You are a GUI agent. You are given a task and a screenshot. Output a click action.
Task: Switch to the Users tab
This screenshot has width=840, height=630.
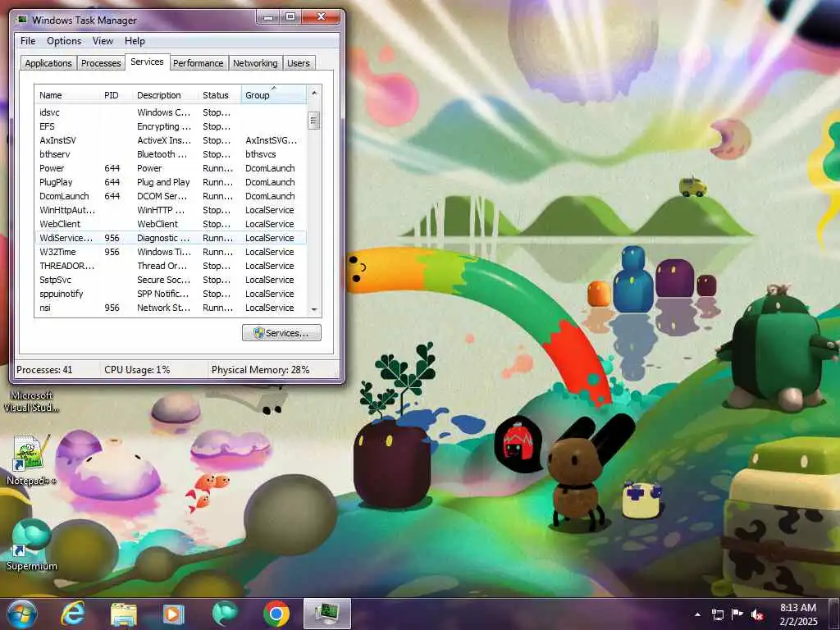[299, 63]
